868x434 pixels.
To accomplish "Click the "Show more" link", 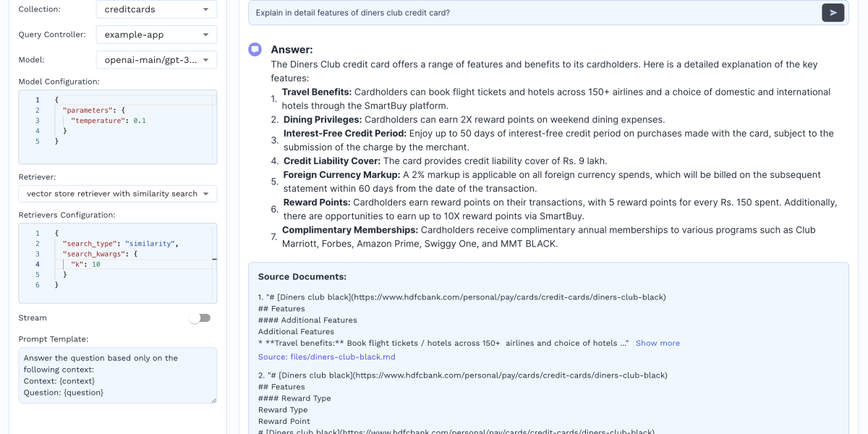I will click(658, 343).
